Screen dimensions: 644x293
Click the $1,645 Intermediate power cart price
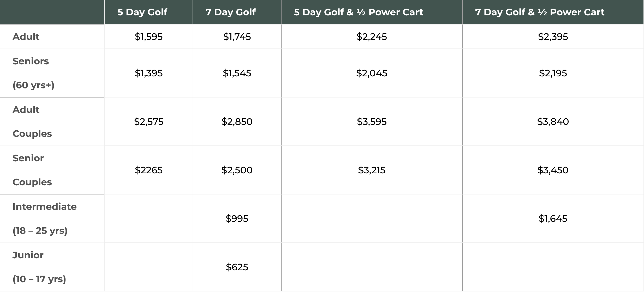click(x=553, y=219)
